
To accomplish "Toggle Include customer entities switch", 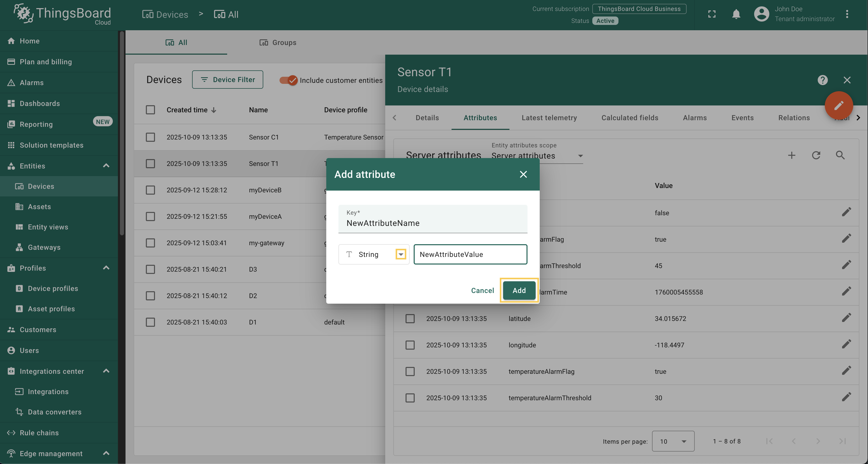I will point(289,80).
